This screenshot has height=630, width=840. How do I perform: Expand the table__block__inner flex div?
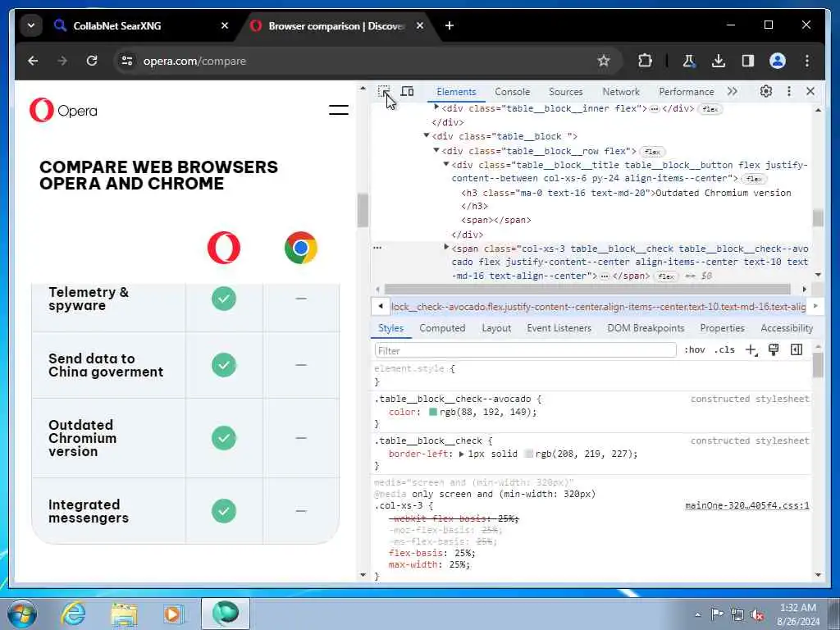coord(436,107)
